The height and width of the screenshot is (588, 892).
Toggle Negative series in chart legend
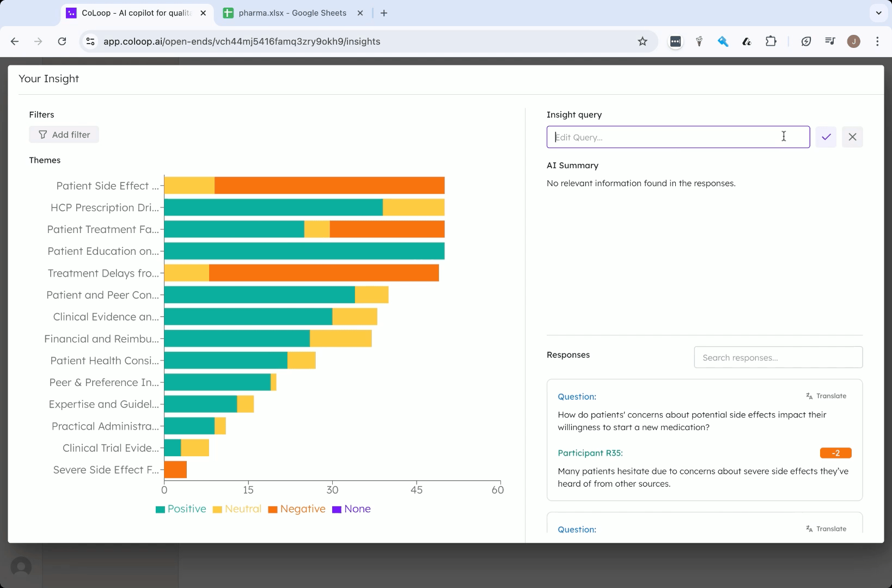point(297,509)
